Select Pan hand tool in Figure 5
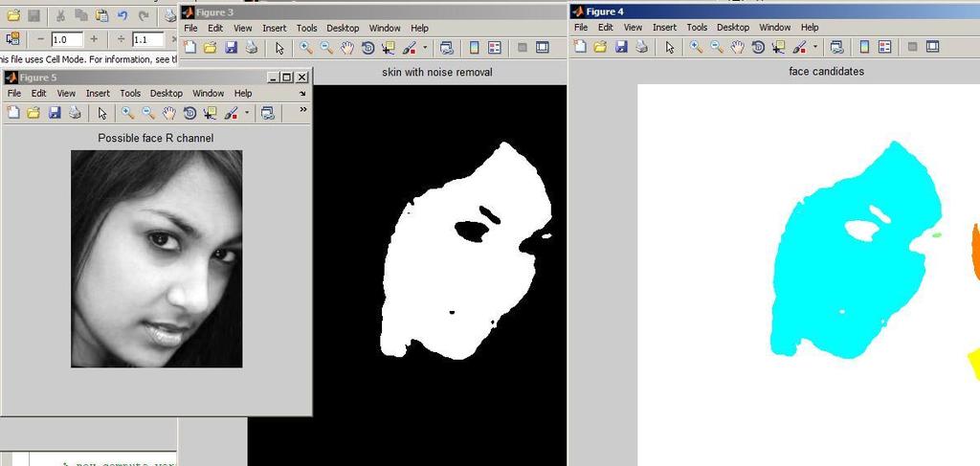This screenshot has width=980, height=466. tap(169, 113)
